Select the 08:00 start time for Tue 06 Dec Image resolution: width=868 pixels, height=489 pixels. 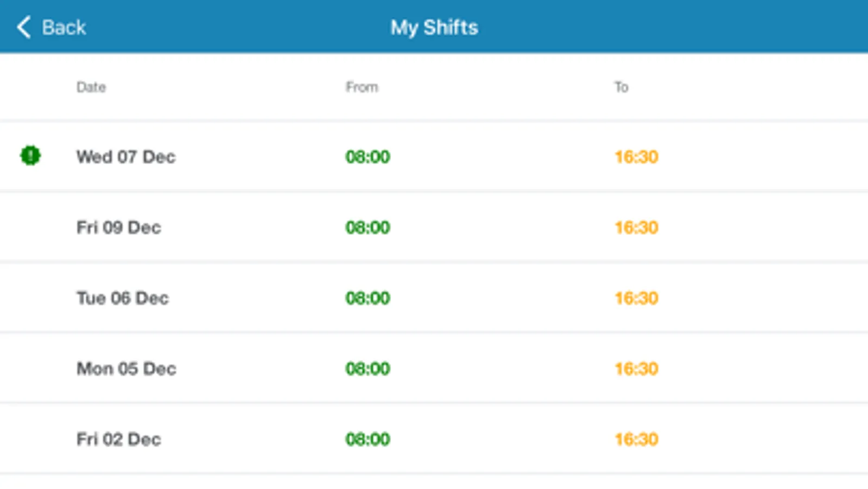click(368, 298)
